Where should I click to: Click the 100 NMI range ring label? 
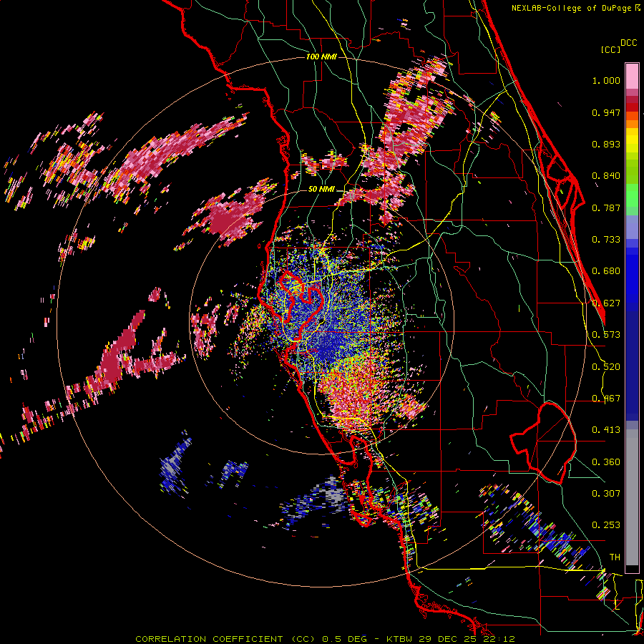[x=321, y=57]
